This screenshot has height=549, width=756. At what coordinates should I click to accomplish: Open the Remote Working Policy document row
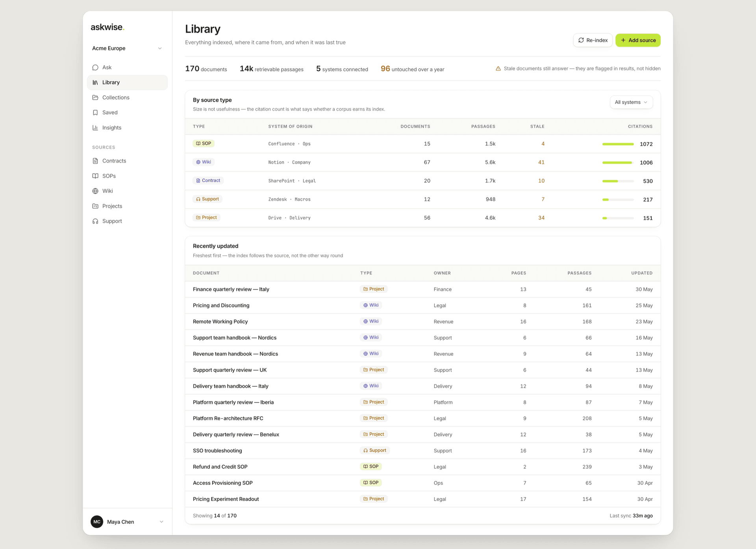[422, 322]
